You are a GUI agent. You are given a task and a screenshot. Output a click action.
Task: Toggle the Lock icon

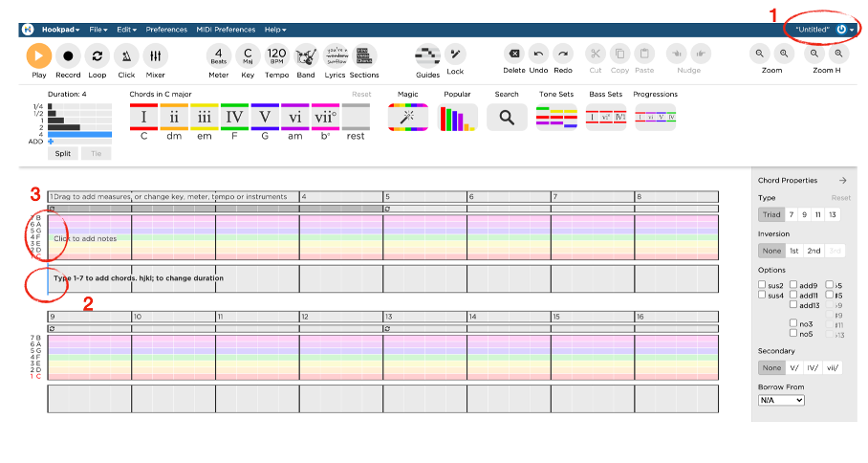(x=455, y=55)
